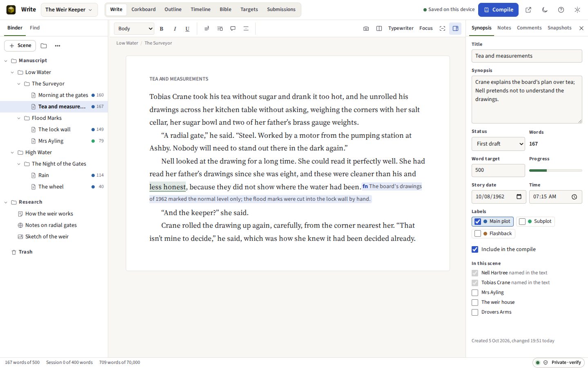The height and width of the screenshot is (368, 588).
Task: Open the Snapshots inspector tab
Action: (x=559, y=28)
